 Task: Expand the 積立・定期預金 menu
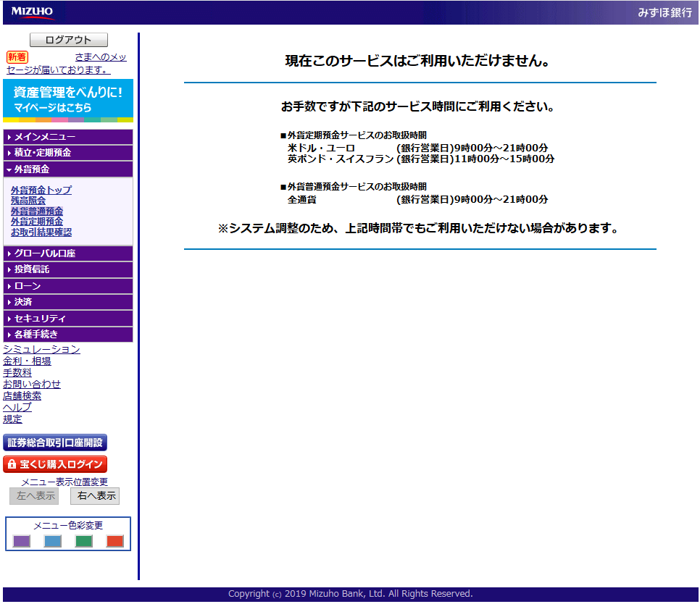click(68, 153)
